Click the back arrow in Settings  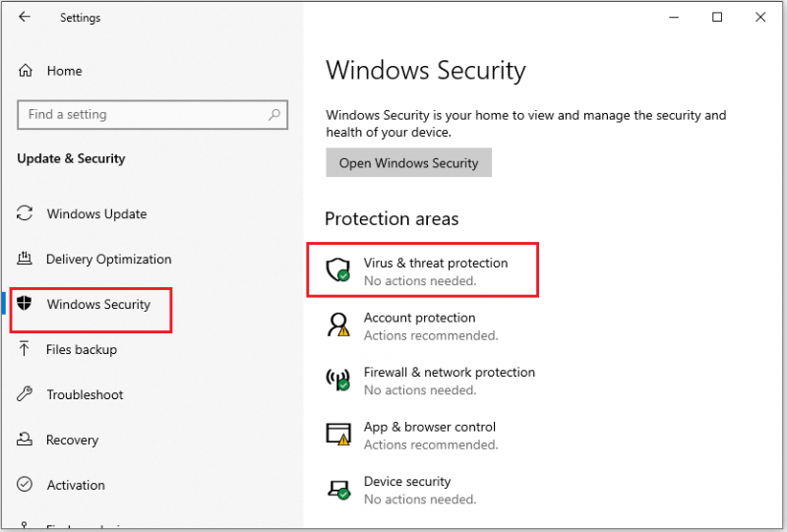pos(24,17)
